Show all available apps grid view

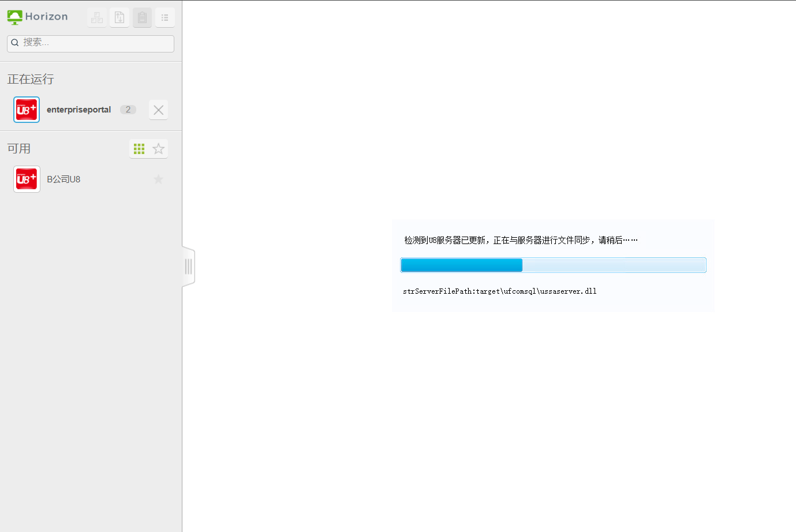(x=139, y=149)
